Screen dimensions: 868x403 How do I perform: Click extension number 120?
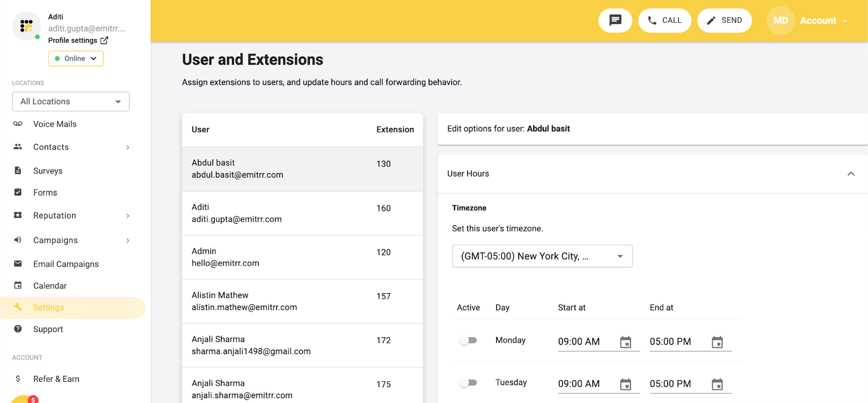[x=384, y=253]
